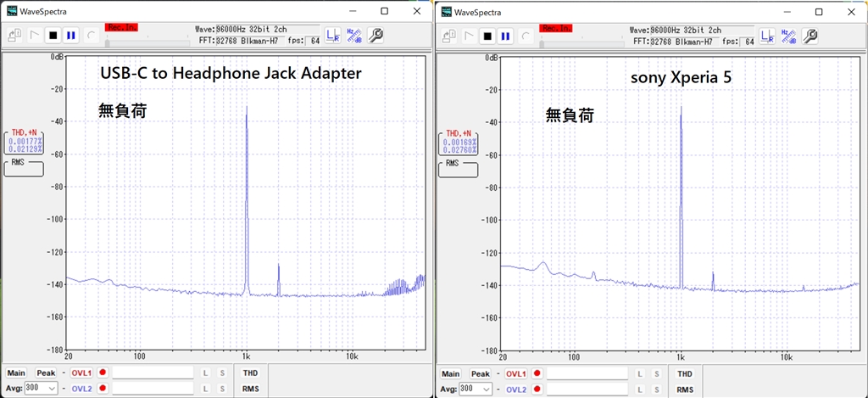Click WaveSpectra app icon in right title bar
Image resolution: width=868 pixels, height=398 pixels.
(446, 12)
